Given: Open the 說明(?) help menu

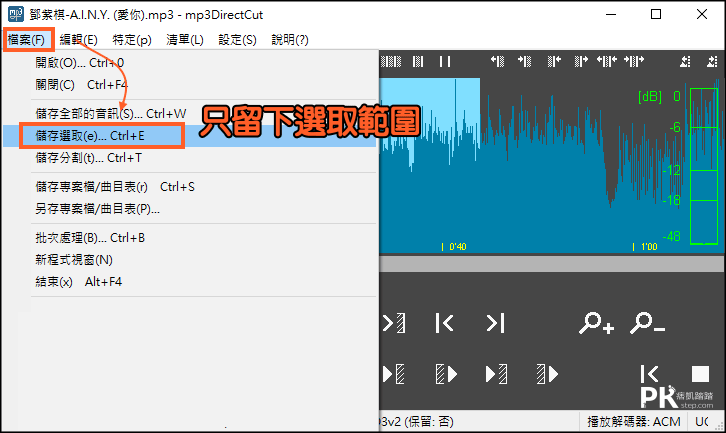Looking at the screenshot, I should click(290, 40).
